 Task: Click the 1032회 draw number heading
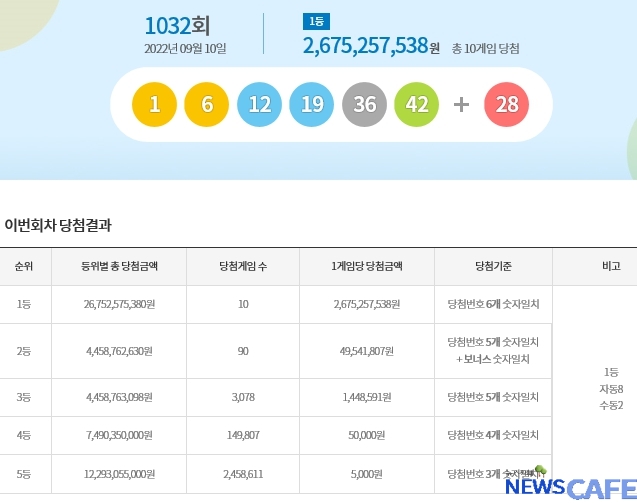[178, 25]
